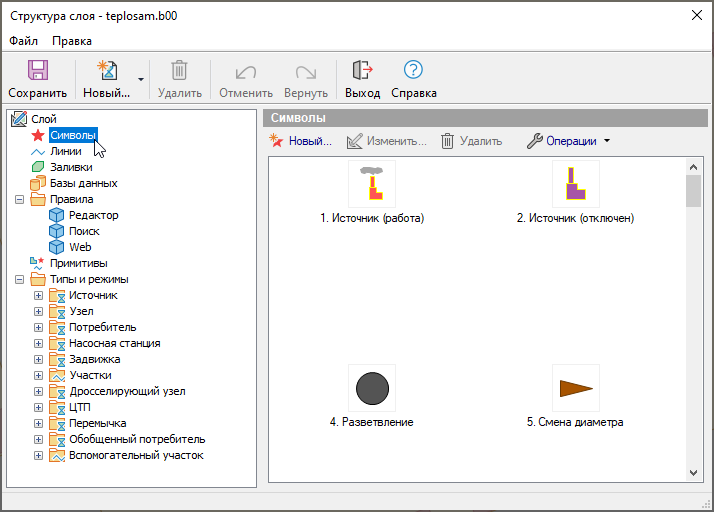This screenshot has width=714, height=512.
Task: Open Базы данных tree node
Action: [x=83, y=183]
